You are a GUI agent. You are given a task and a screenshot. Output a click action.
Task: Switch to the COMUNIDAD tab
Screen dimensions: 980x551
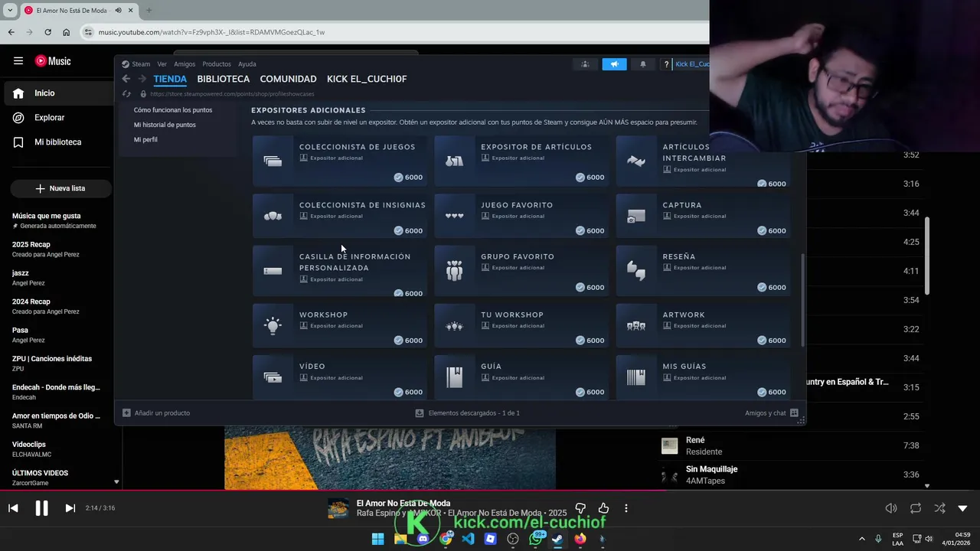288,79
